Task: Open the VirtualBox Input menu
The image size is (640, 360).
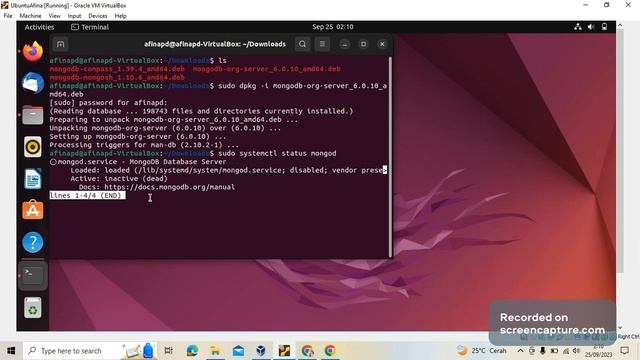Action: pos(74,16)
